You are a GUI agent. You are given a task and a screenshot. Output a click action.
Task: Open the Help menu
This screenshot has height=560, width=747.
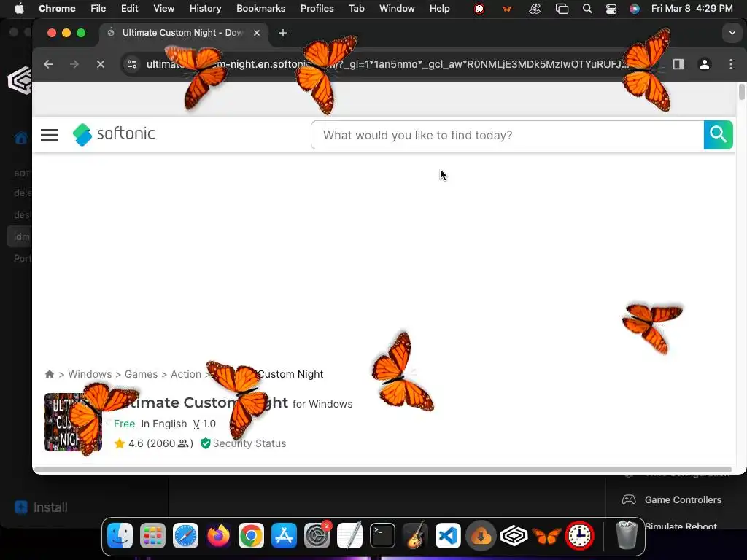(439, 9)
